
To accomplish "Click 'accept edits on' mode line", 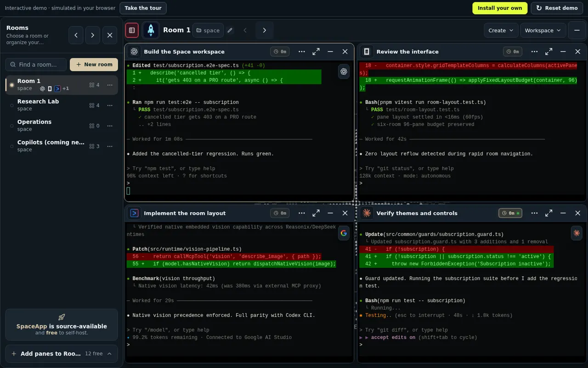I will [393, 337].
